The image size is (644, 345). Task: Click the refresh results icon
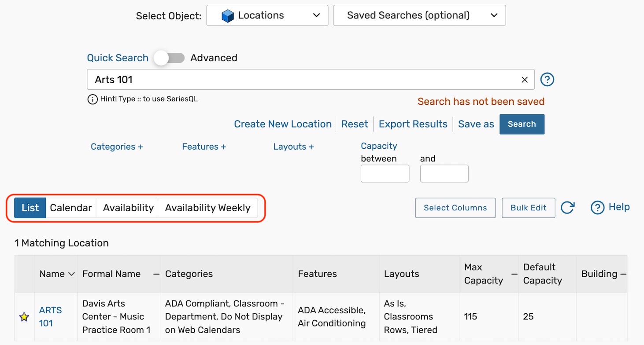(567, 208)
